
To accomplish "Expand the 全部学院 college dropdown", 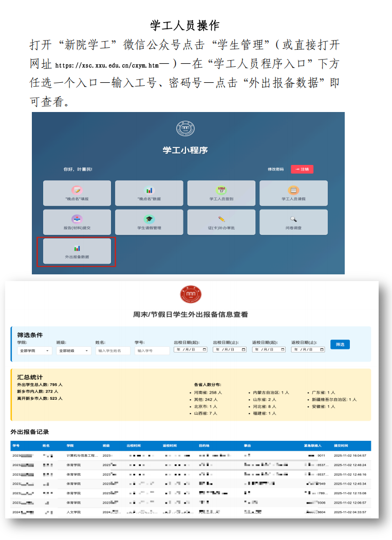I will pos(34,351).
